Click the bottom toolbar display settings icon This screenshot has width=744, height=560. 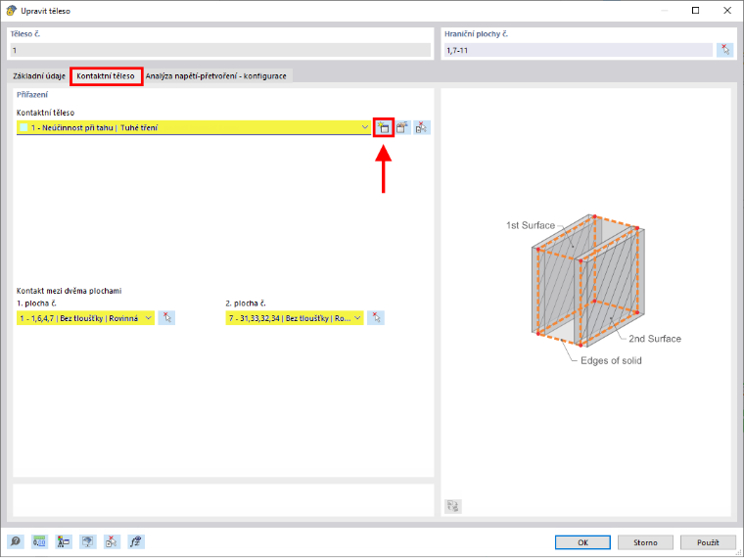tap(88, 541)
